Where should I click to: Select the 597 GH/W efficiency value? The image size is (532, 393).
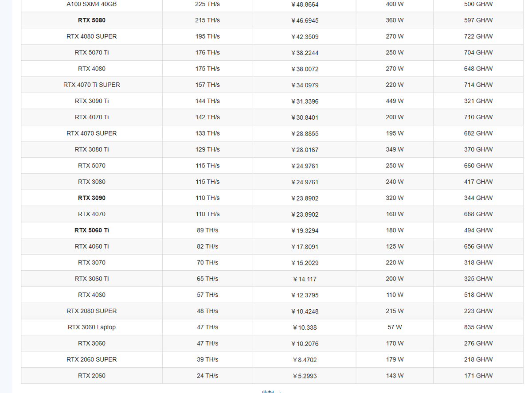(x=478, y=20)
